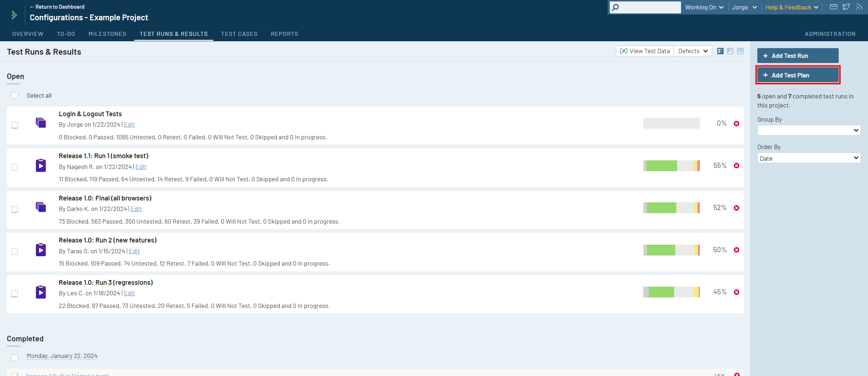Click the TestRail logo icon
The width and height of the screenshot is (868, 376).
pos(14,15)
